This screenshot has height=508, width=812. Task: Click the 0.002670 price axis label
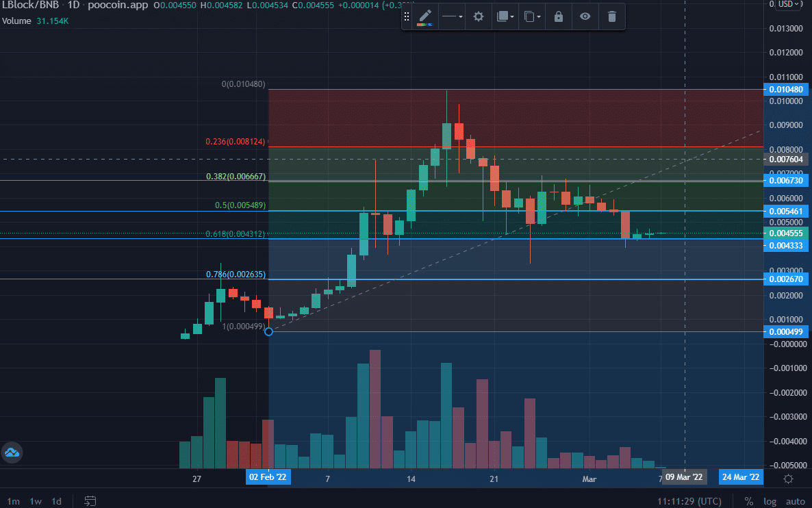(x=786, y=279)
